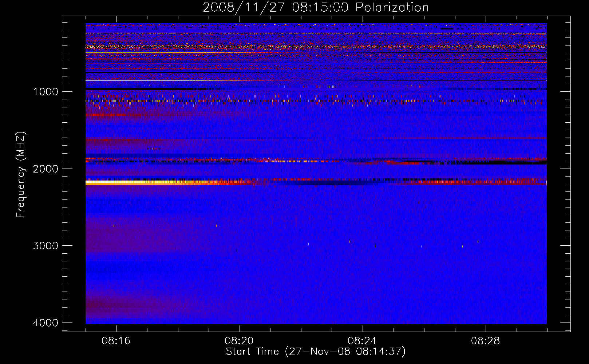Click the 08:20 time tick label

(239, 341)
